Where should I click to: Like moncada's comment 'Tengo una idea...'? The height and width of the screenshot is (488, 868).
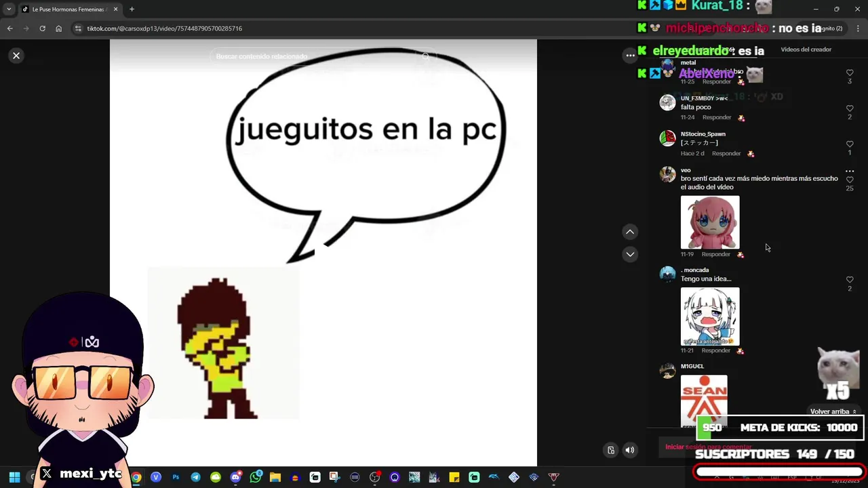coord(850,279)
